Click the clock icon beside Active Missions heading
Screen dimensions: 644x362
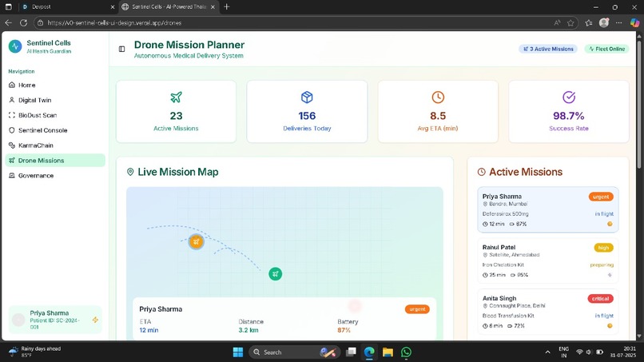(481, 172)
